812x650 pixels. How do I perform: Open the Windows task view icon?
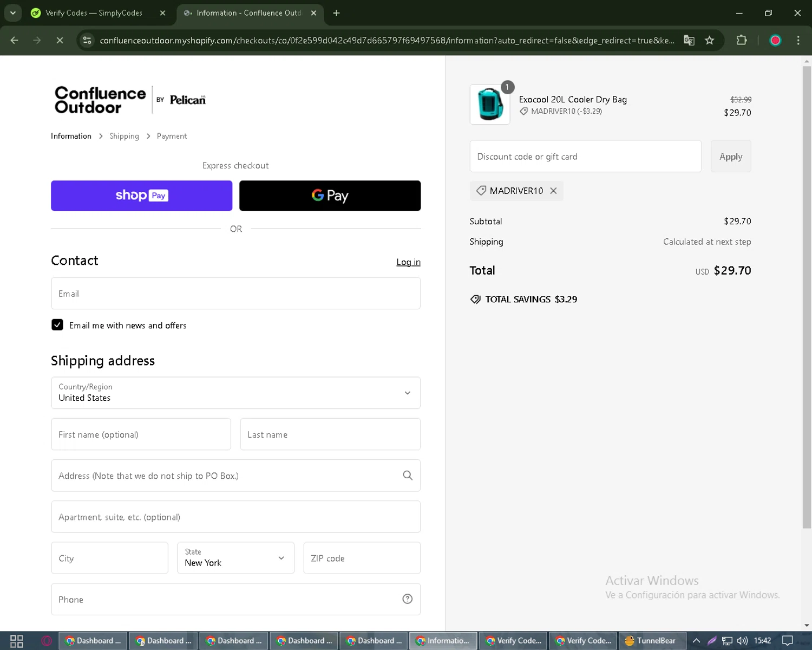coord(17,641)
